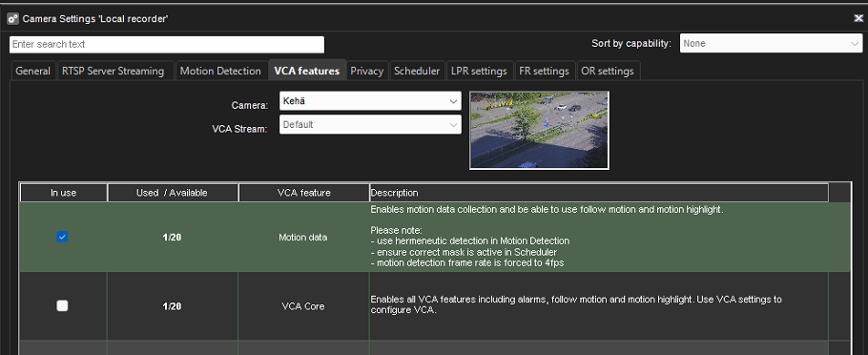Open the RTSP Server Streaming tab

click(114, 71)
